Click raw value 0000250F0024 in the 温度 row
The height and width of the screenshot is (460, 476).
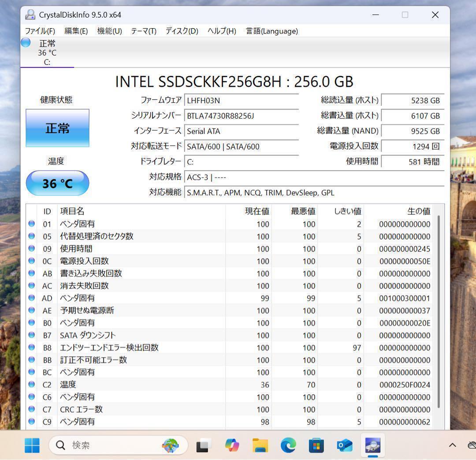pyautogui.click(x=405, y=385)
